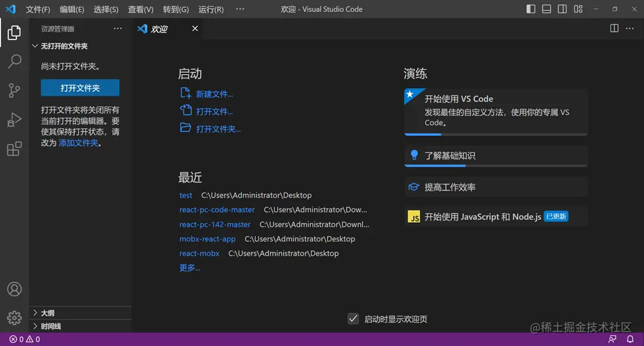Open recent react-pc-code-master
This screenshot has width=644, height=346.
pyautogui.click(x=217, y=210)
